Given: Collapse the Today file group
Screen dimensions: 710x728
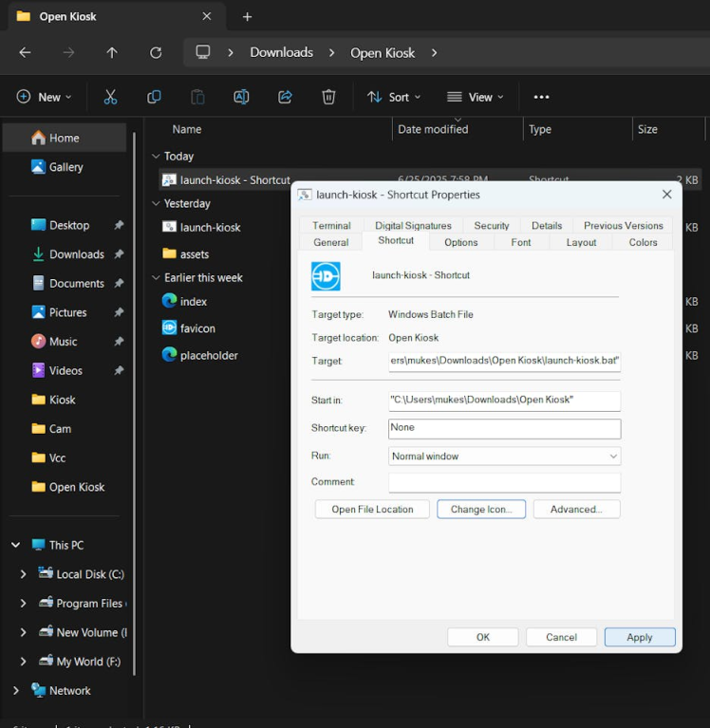Looking at the screenshot, I should tap(157, 157).
